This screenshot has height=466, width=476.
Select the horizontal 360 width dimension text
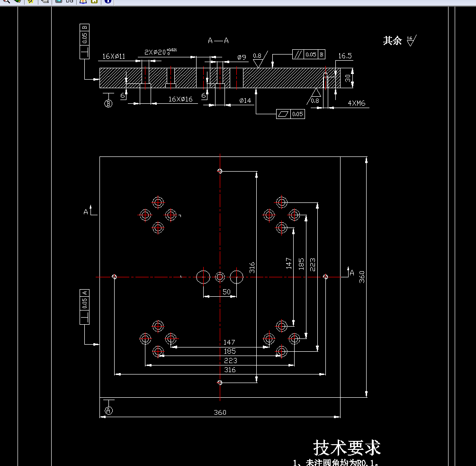[x=220, y=412]
